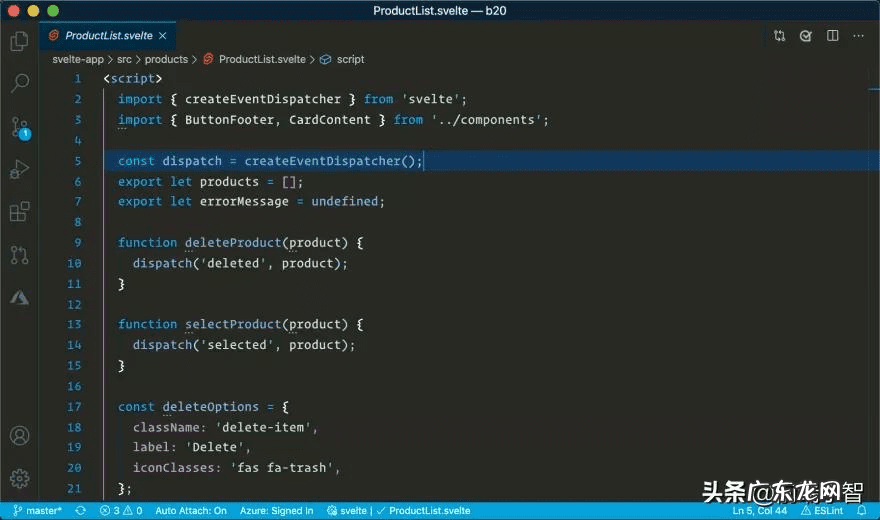Split the editor to the right

pos(833,36)
